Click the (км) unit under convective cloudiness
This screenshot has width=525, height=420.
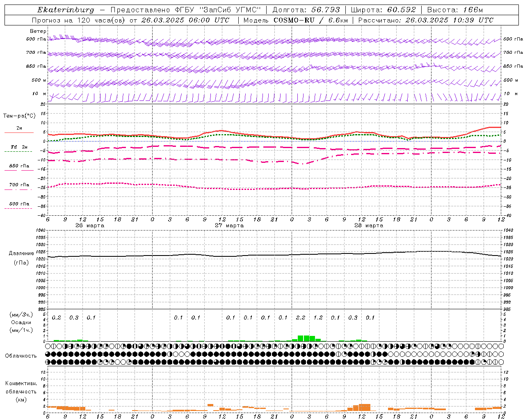click(21, 399)
